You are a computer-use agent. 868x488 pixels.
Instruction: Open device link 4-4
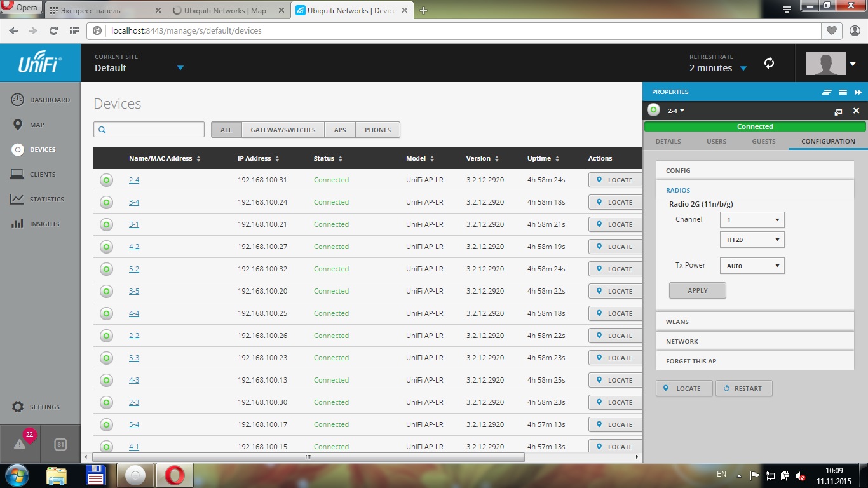pyautogui.click(x=134, y=313)
